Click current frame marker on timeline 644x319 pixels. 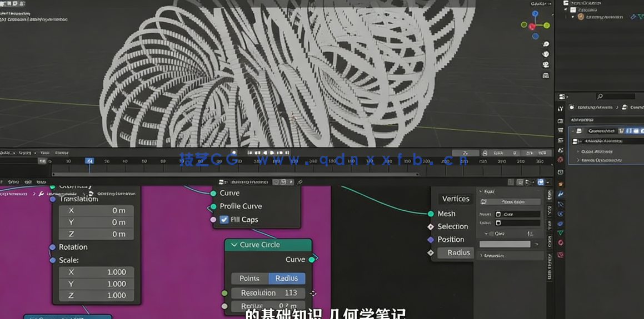point(89,161)
